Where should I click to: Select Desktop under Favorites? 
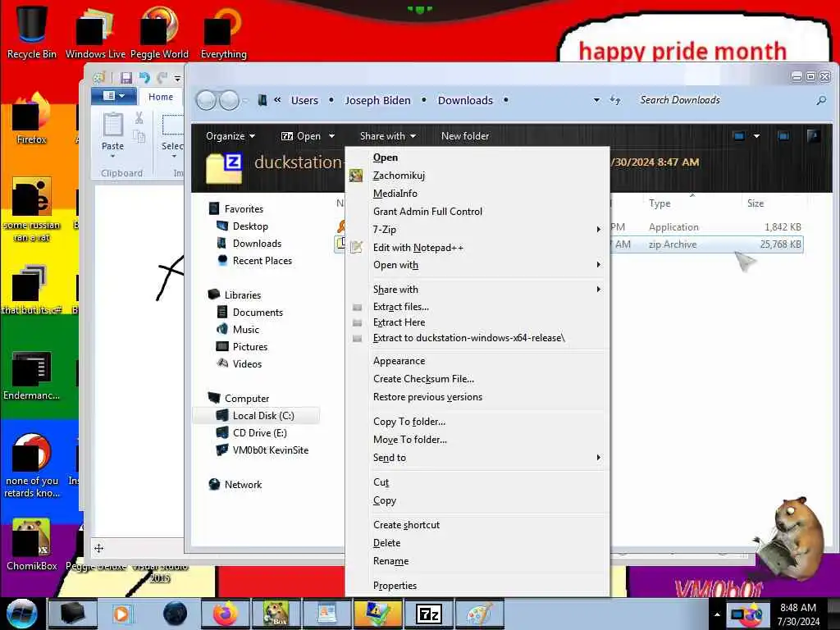(x=250, y=226)
